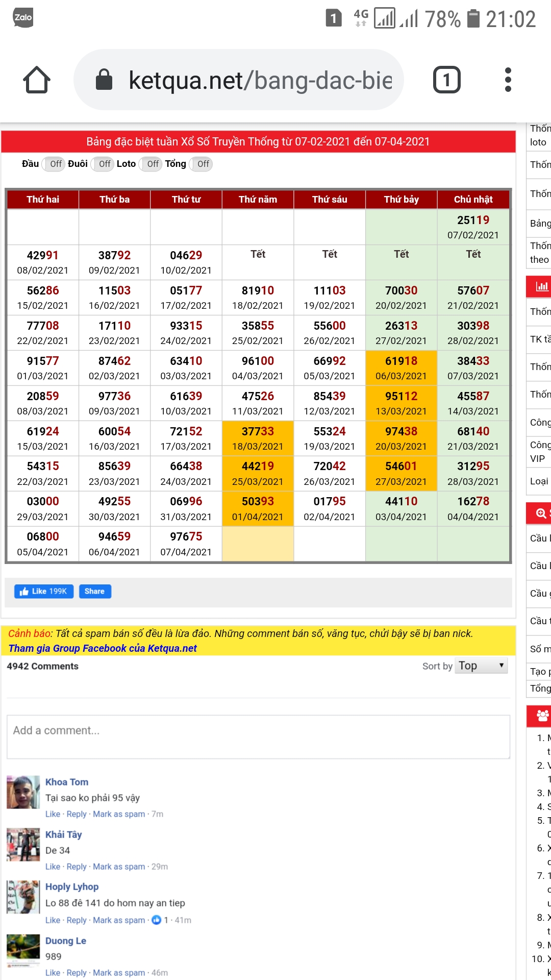Open Duong Le's profile name link
Screen dimensions: 551x980
(x=66, y=941)
